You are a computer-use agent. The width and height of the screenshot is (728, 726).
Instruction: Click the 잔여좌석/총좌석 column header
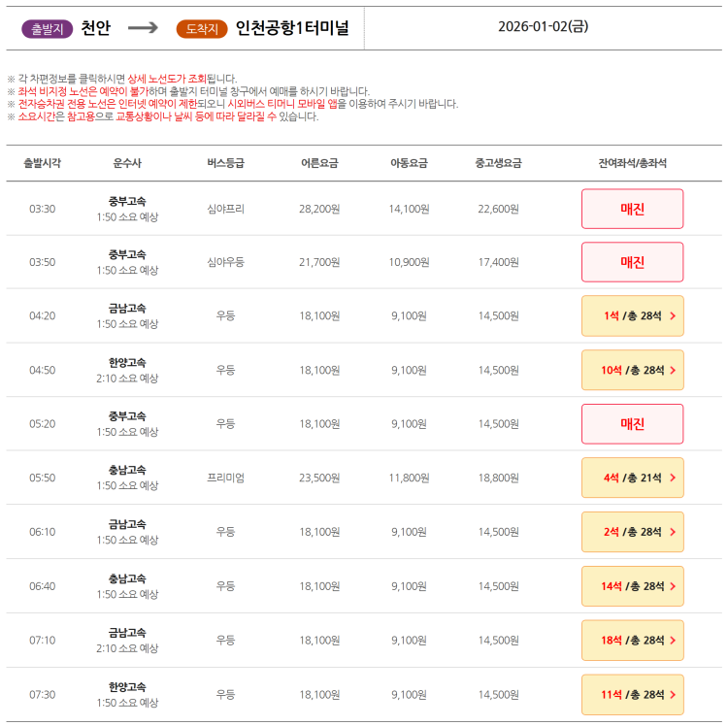(x=632, y=163)
